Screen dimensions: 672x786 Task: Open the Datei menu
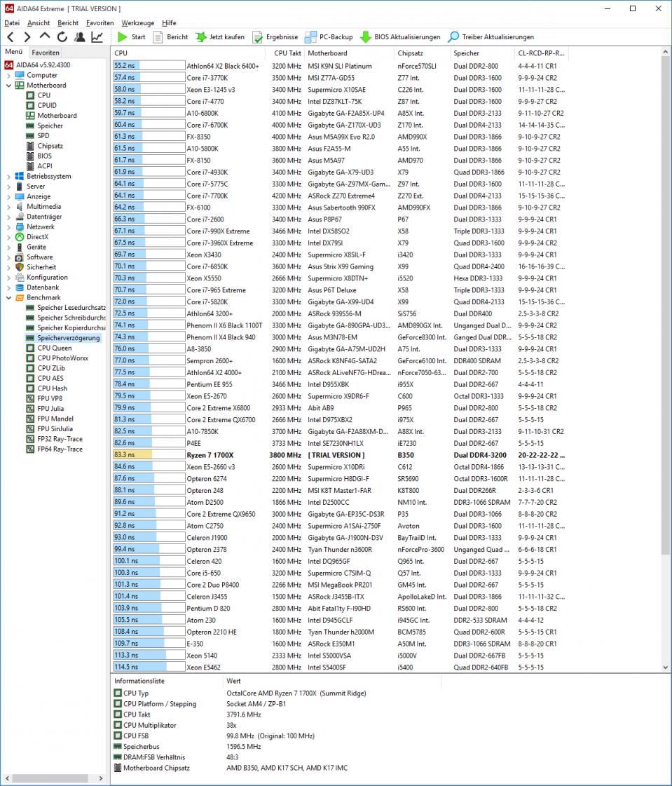12,22
